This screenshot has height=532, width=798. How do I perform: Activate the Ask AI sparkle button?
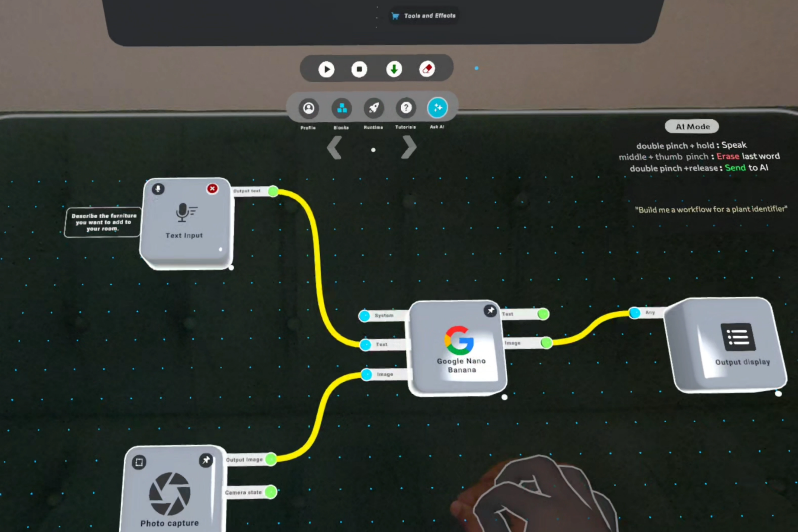pos(437,108)
